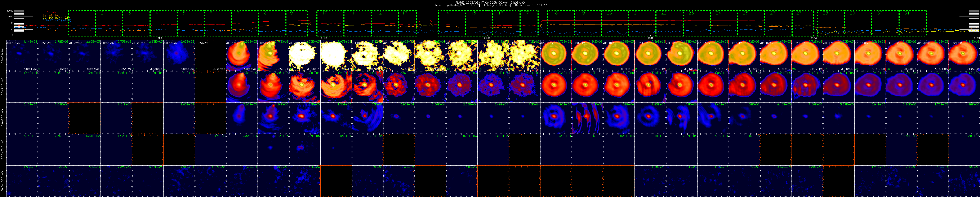Screen dimensions: 980x197
Task: Click the 0.1-17 MeV blue legend label
Action: [57, 20]
